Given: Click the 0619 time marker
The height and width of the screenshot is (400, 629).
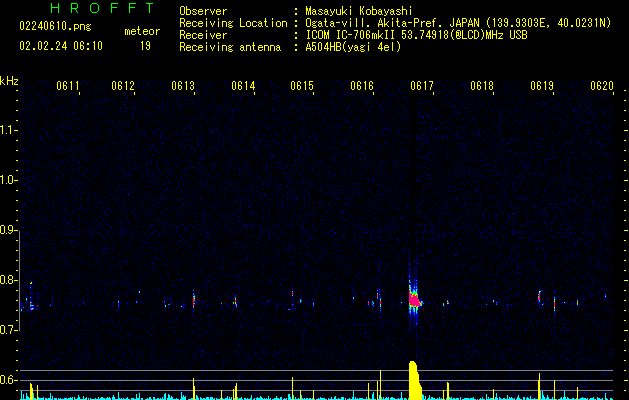Looking at the screenshot, I should (x=542, y=86).
